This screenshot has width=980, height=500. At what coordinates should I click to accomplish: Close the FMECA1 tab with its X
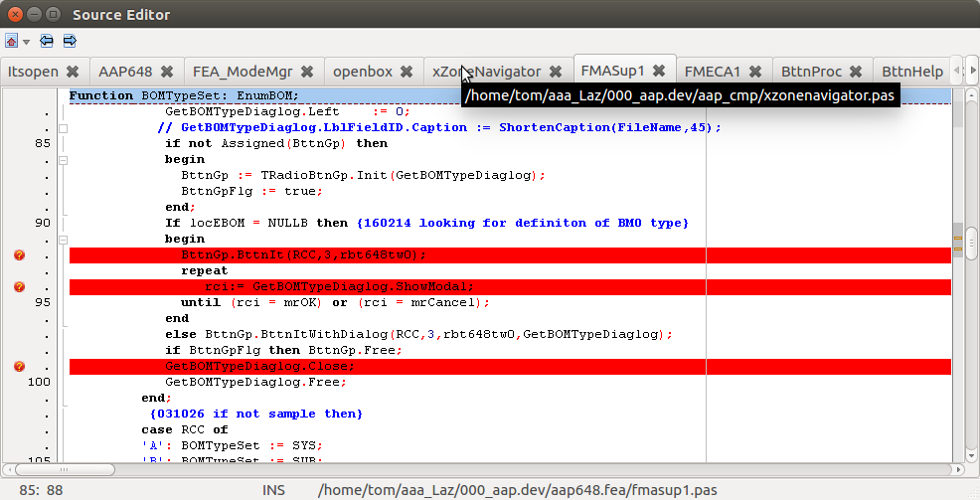755,72
